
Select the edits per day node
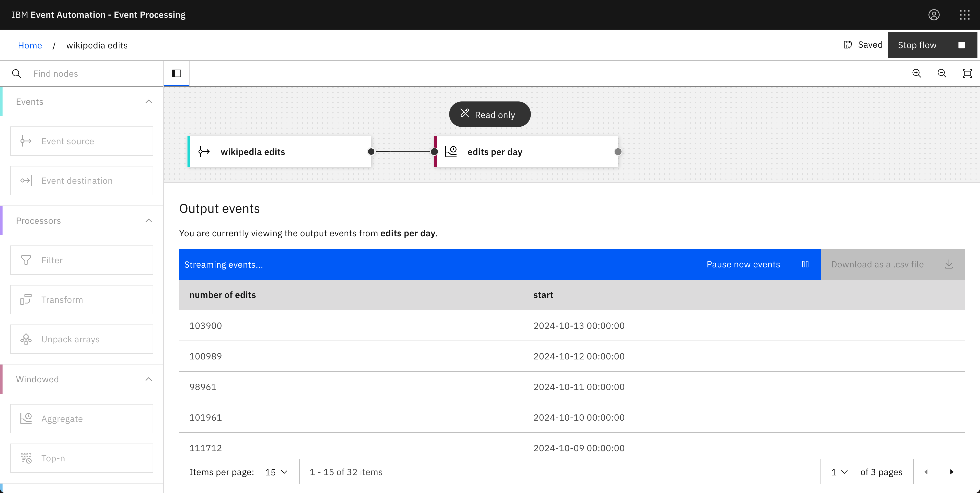coord(526,152)
